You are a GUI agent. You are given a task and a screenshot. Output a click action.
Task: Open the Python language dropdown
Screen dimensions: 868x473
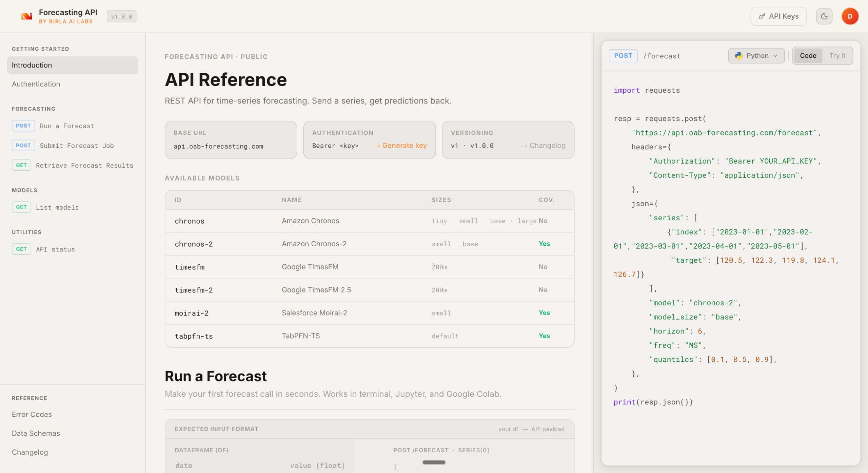(x=756, y=56)
